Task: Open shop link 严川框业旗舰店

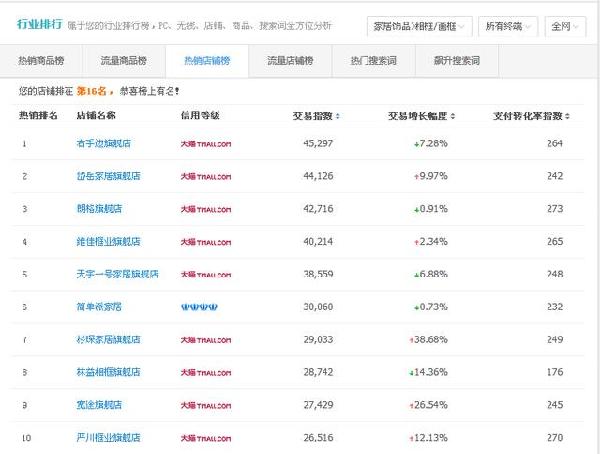Action: tap(108, 438)
